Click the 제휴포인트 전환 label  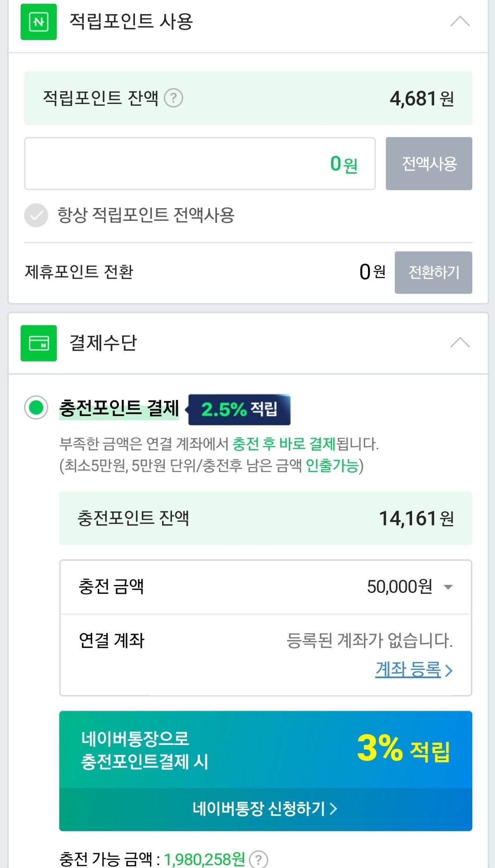click(x=79, y=272)
